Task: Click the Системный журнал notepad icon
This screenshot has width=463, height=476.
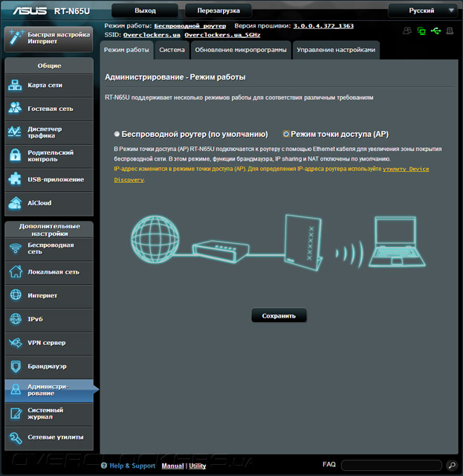Action: [16, 414]
